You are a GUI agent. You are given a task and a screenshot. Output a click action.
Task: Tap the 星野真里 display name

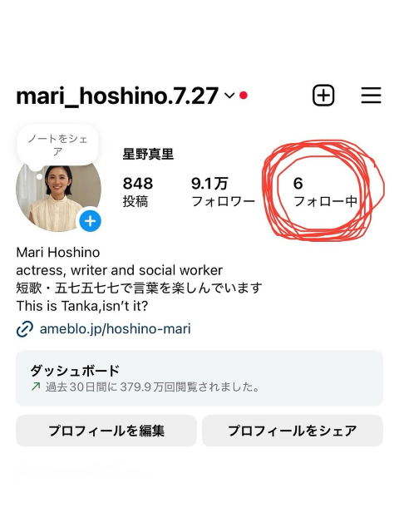(x=148, y=155)
